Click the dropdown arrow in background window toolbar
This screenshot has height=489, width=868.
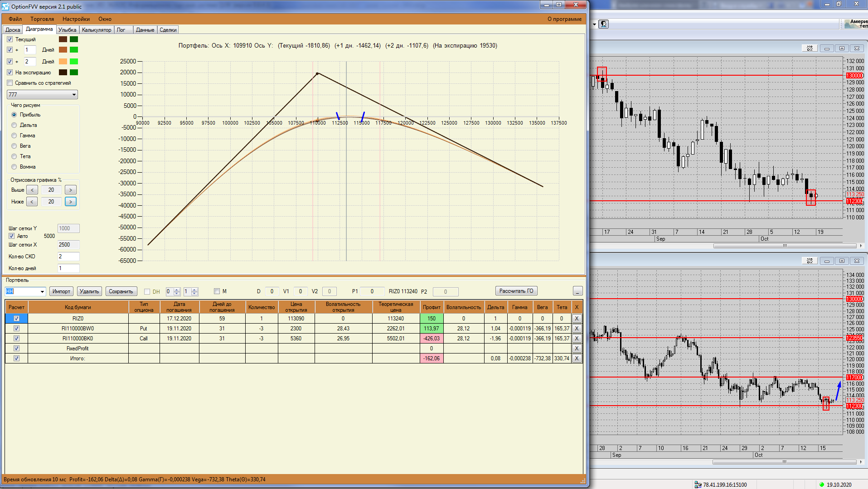click(x=594, y=24)
